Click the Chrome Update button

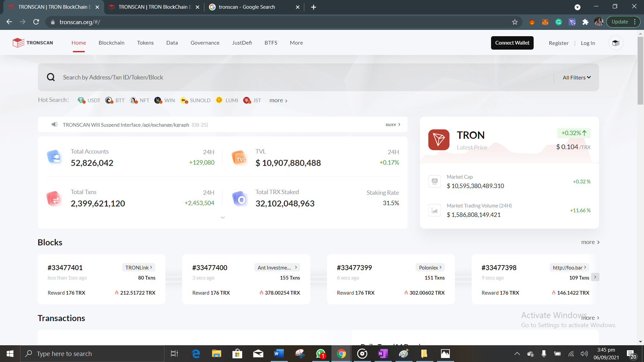(620, 22)
